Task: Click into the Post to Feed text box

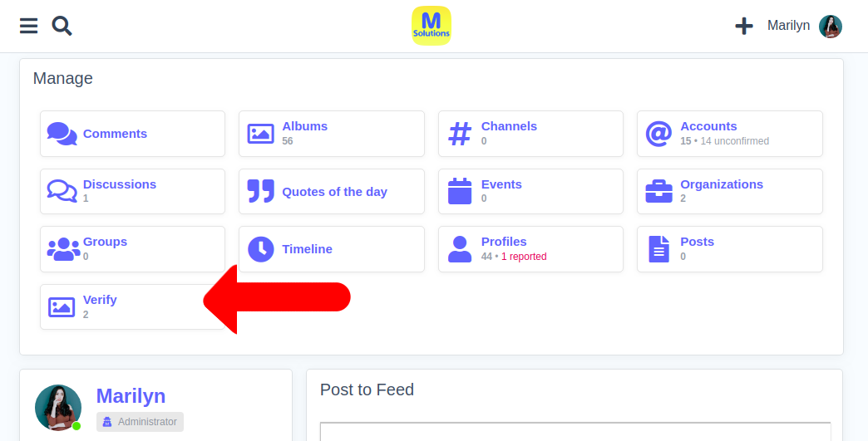Action: (575, 431)
